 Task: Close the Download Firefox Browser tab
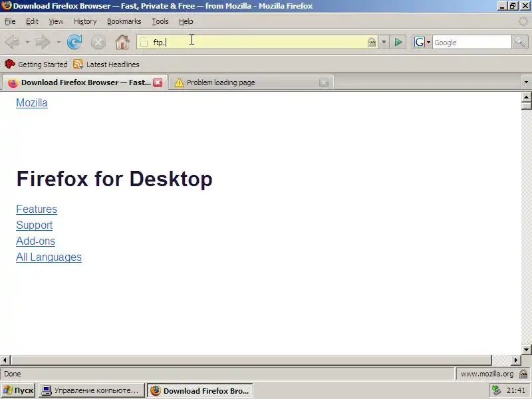(x=158, y=82)
